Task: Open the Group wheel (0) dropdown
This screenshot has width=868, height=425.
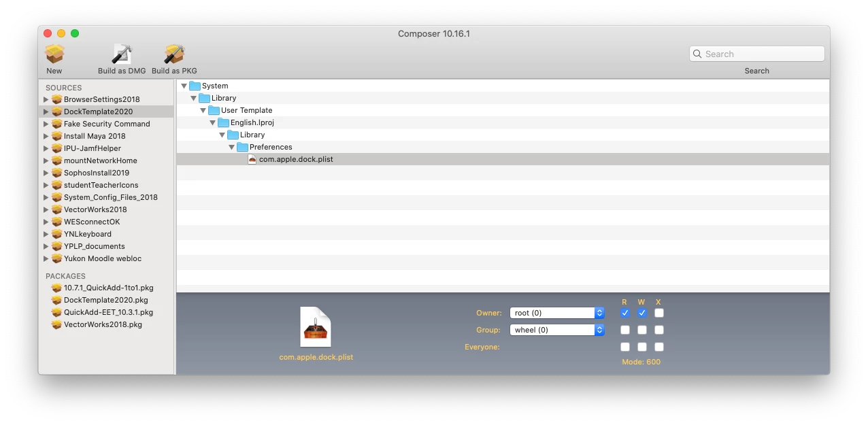Action: pyautogui.click(x=557, y=330)
